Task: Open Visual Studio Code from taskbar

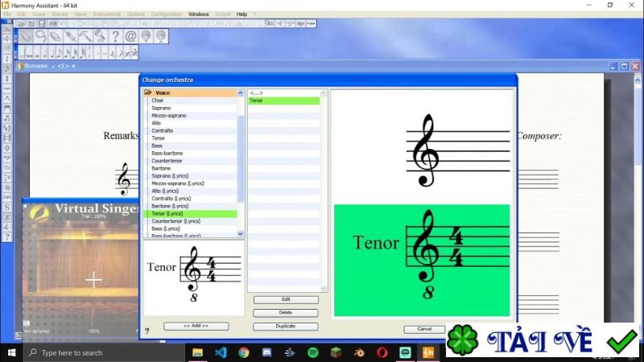Action: click(x=221, y=353)
